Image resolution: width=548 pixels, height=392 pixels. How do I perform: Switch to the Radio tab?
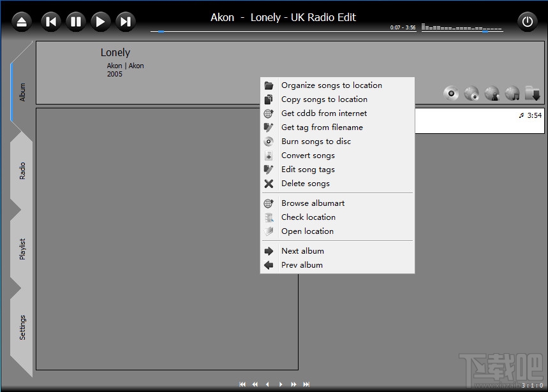pyautogui.click(x=22, y=171)
